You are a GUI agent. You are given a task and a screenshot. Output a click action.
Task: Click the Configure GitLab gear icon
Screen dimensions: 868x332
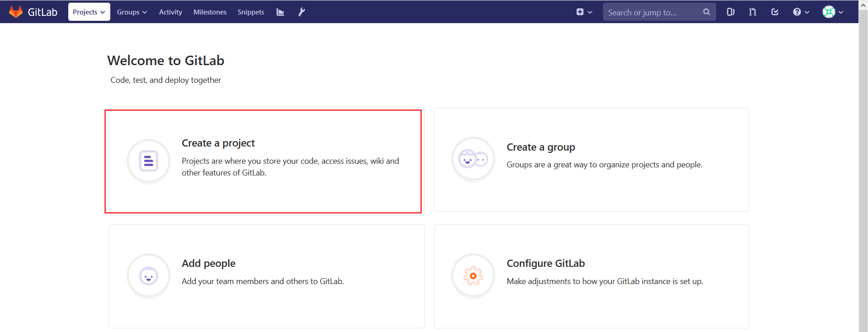pos(473,276)
